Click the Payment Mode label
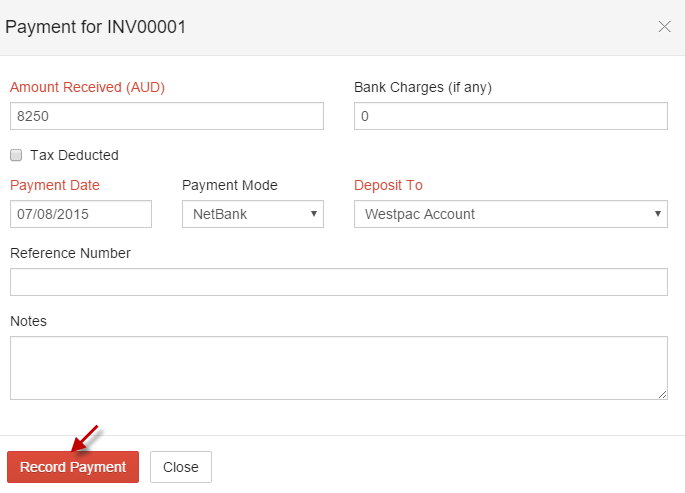 pos(230,185)
